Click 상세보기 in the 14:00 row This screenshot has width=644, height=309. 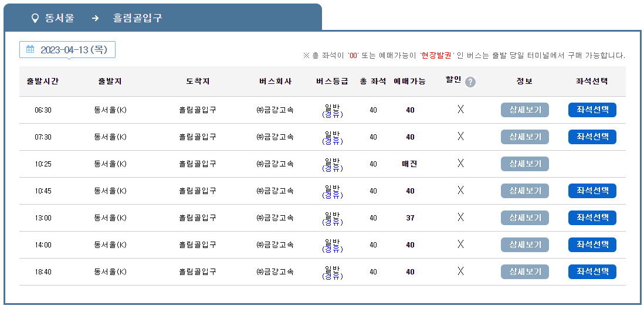[524, 245]
